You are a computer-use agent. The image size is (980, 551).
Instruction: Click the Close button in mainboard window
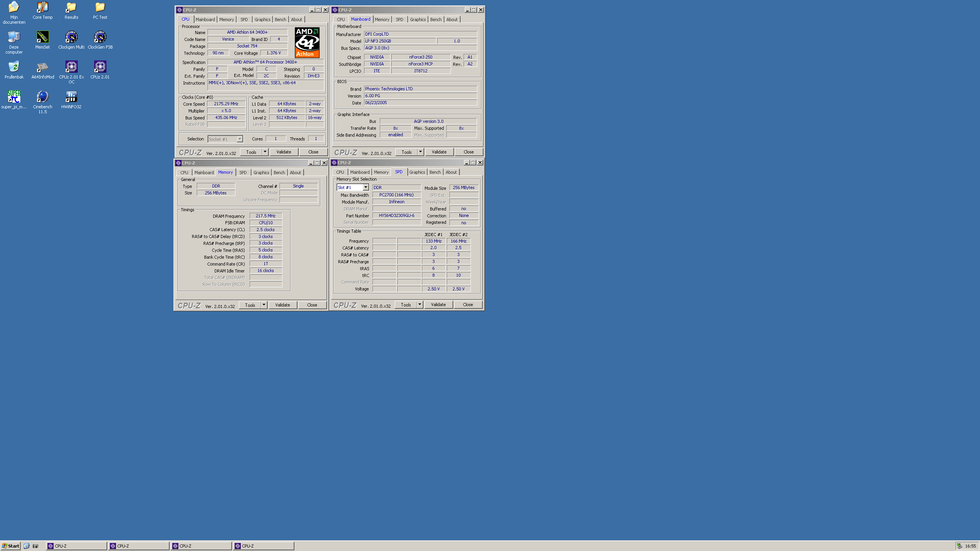(x=469, y=152)
